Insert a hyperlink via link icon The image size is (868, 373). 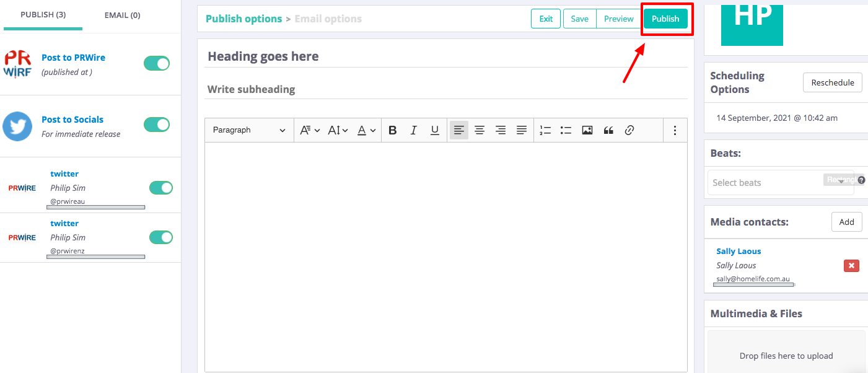(x=629, y=130)
